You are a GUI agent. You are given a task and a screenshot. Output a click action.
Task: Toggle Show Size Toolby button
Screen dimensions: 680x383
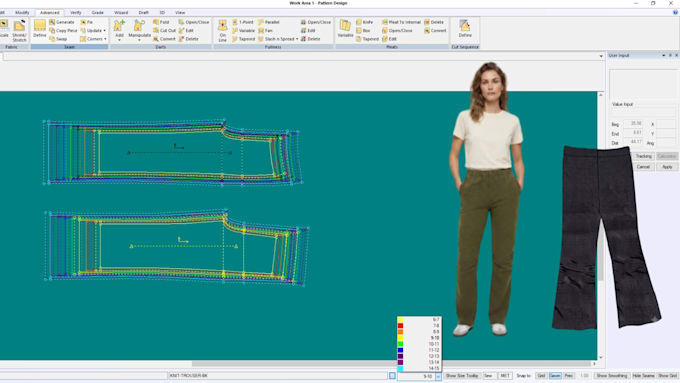[462, 376]
